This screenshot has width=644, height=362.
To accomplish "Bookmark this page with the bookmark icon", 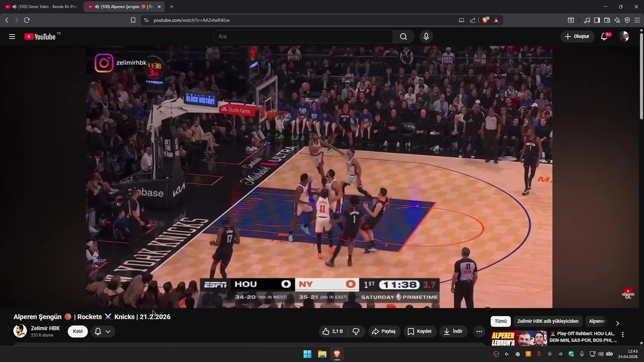I will (133, 20).
